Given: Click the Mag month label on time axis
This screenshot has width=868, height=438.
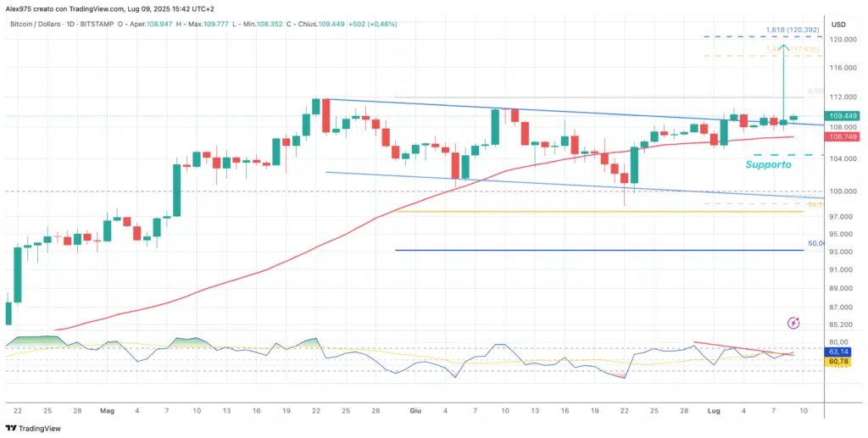Looking at the screenshot, I should (107, 410).
